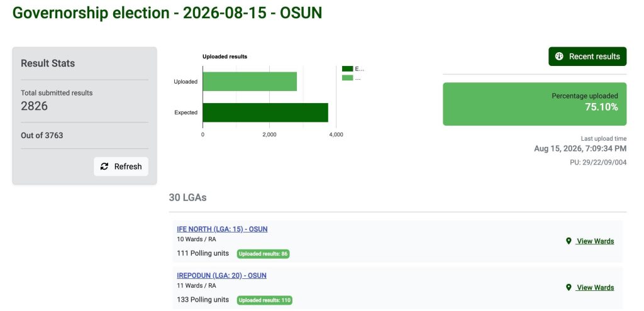644x311 pixels.
Task: Click the Total submitted results 2826 figure
Action: tap(35, 106)
